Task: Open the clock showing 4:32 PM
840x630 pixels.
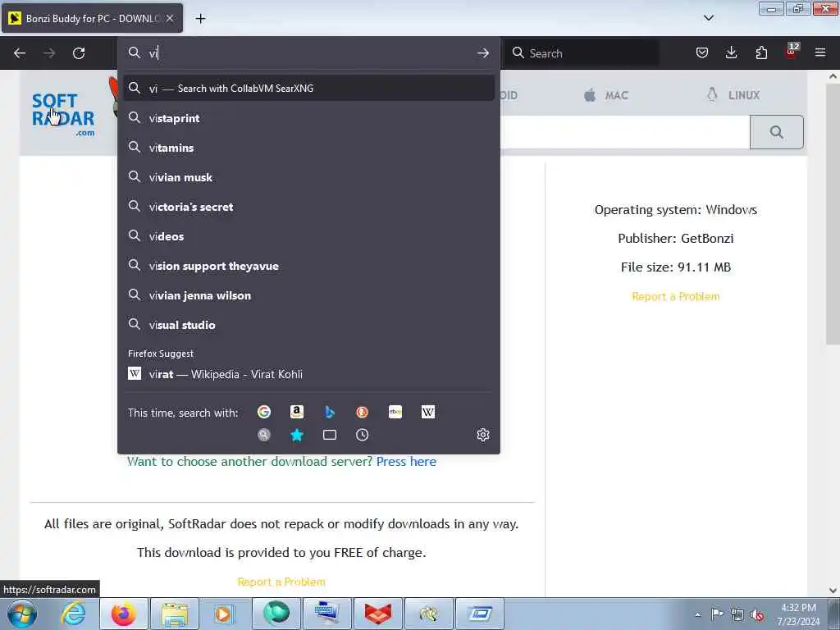Action: pos(798,614)
